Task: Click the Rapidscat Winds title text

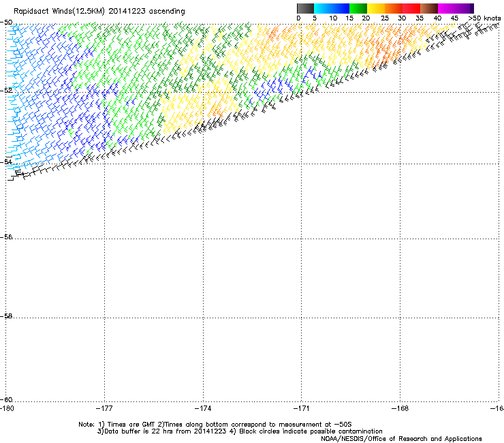Action: 99,12
